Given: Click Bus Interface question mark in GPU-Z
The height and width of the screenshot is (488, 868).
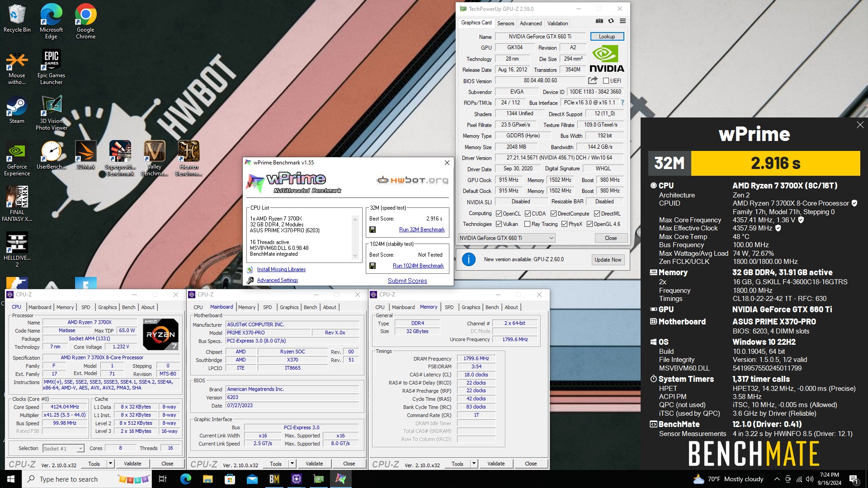Looking at the screenshot, I should pyautogui.click(x=623, y=103).
